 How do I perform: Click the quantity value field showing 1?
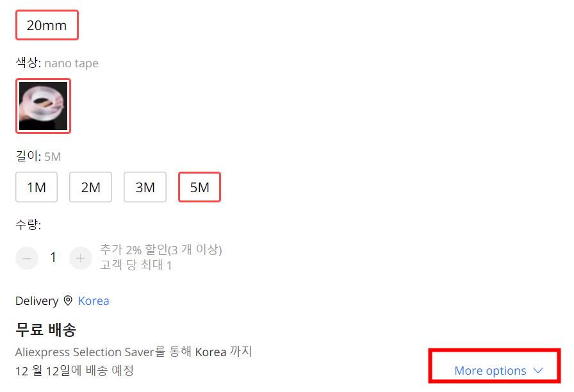(53, 257)
